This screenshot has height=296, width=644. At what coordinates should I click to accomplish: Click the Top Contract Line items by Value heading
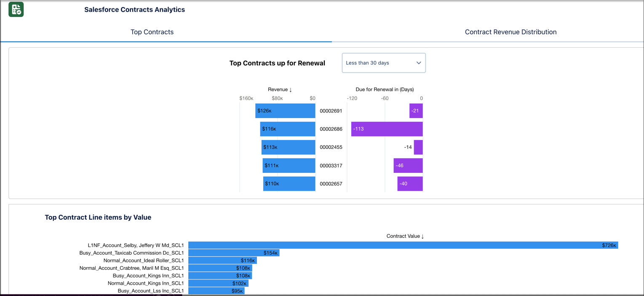tap(98, 218)
